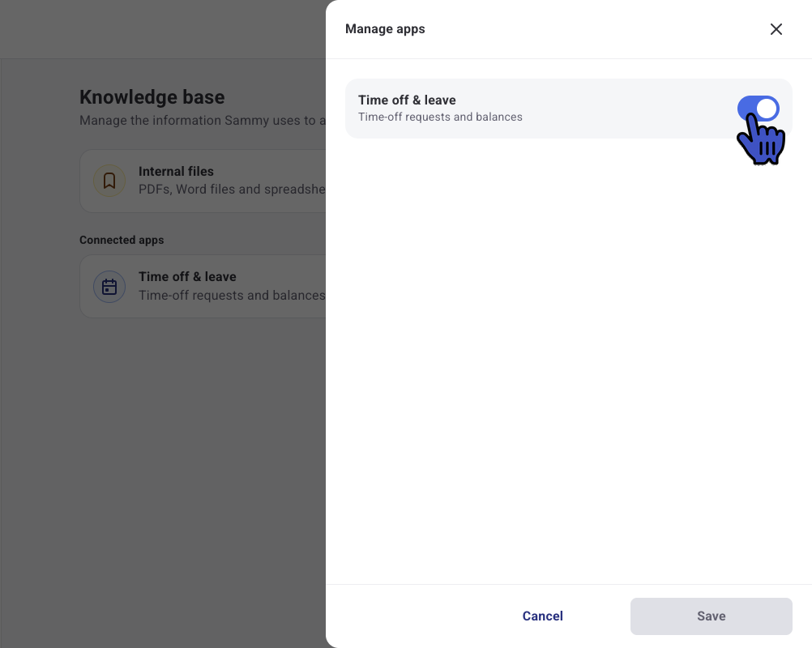This screenshot has width=812, height=648.
Task: Select the Time off & leave card under Connected apps
Action: click(x=203, y=286)
